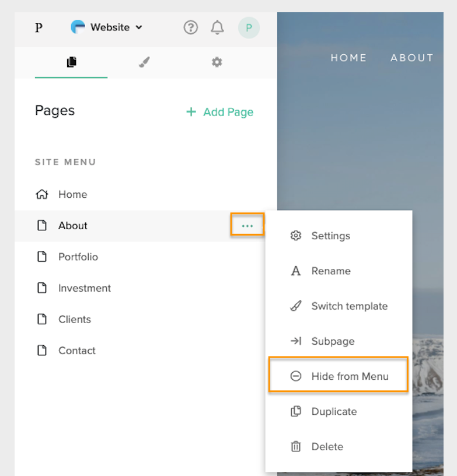Open the HOME tab in the site preview
457x476 pixels.
[348, 58]
